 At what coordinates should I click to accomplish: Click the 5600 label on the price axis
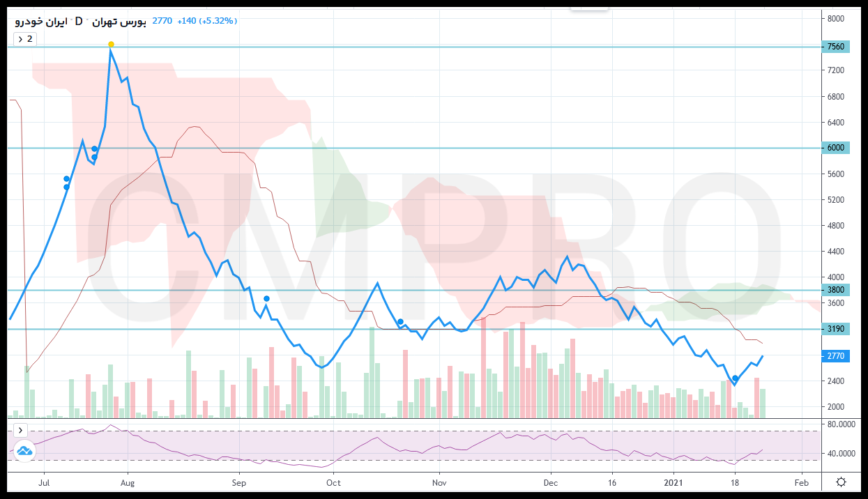pyautogui.click(x=837, y=174)
